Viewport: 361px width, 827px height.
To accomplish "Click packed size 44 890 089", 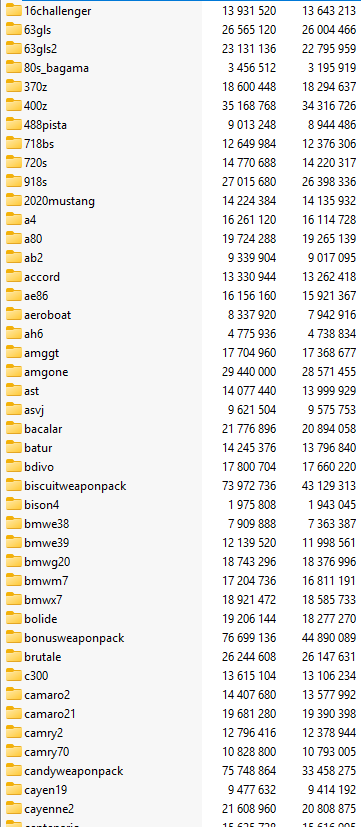I will [x=329, y=638].
